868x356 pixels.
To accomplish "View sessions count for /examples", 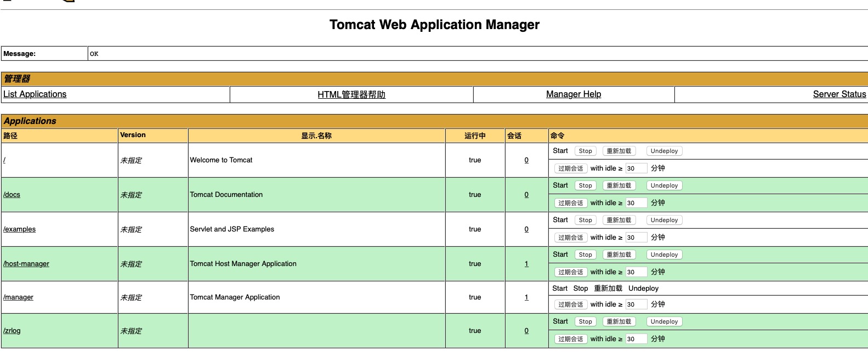I will (526, 229).
